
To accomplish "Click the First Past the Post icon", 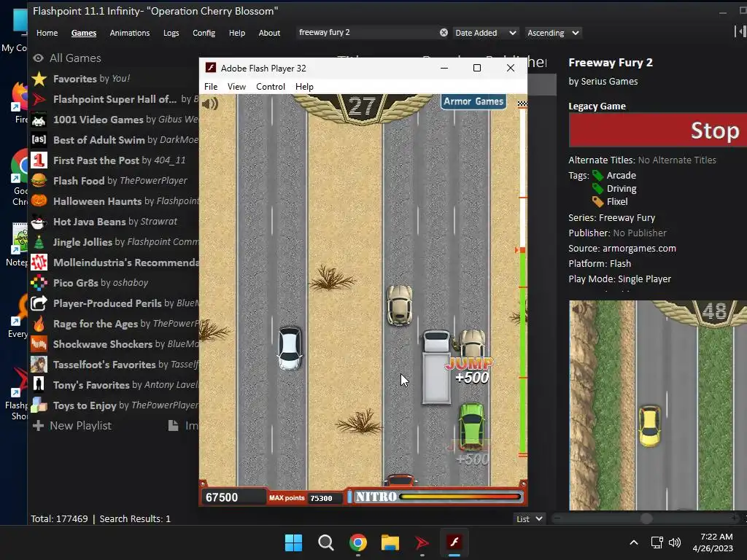I will 39,160.
